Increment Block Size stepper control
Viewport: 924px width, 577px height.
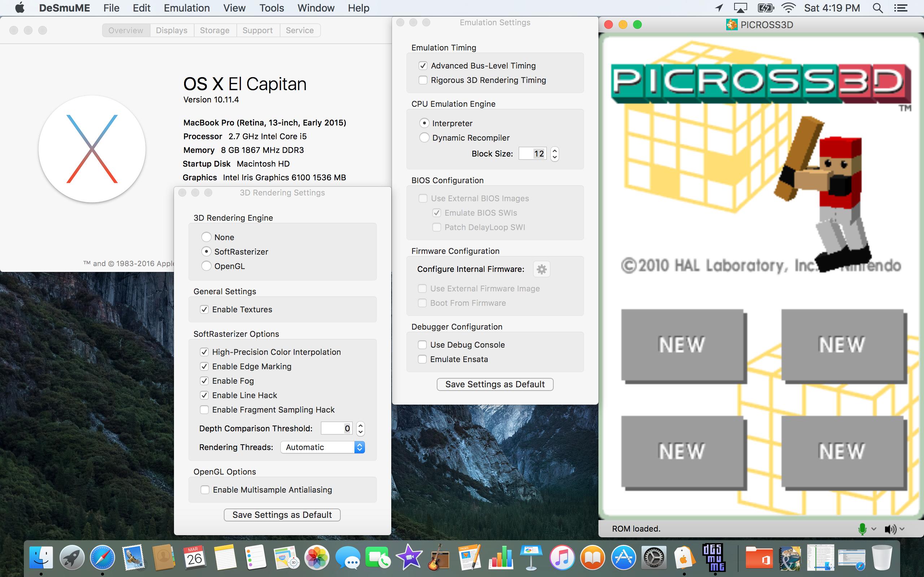click(553, 151)
